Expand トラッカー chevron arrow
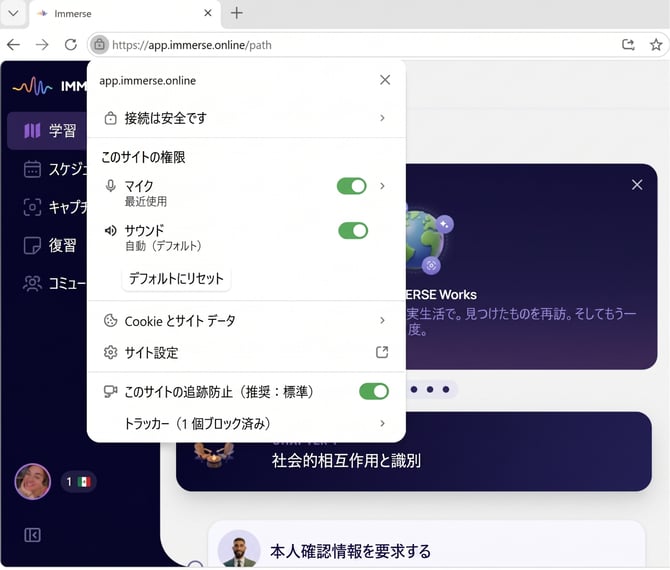Viewport: 670px width, 570px height. [x=382, y=423]
